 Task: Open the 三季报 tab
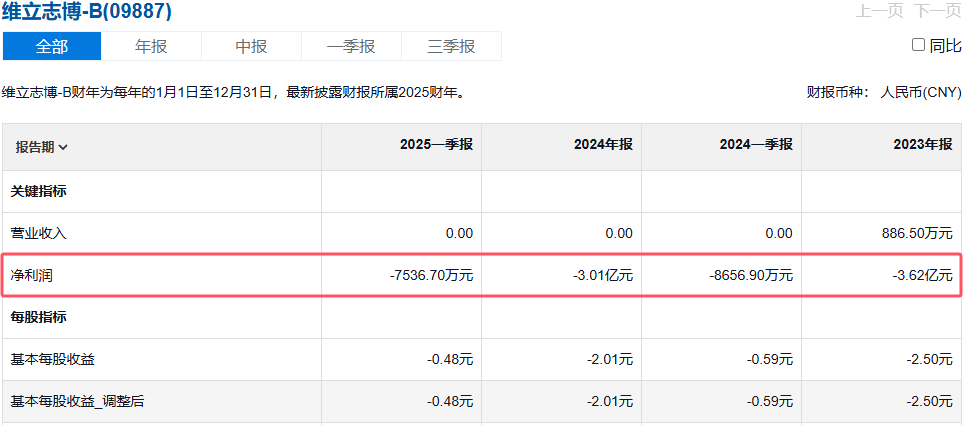pos(451,46)
